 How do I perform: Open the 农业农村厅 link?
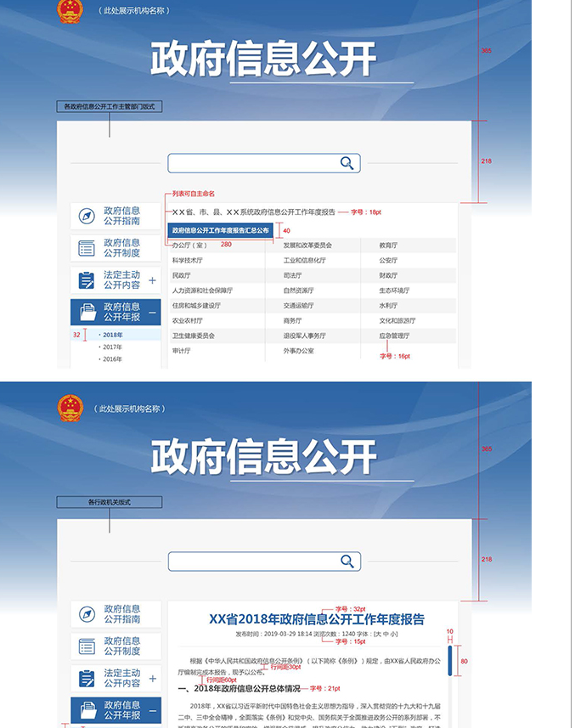pos(188,320)
